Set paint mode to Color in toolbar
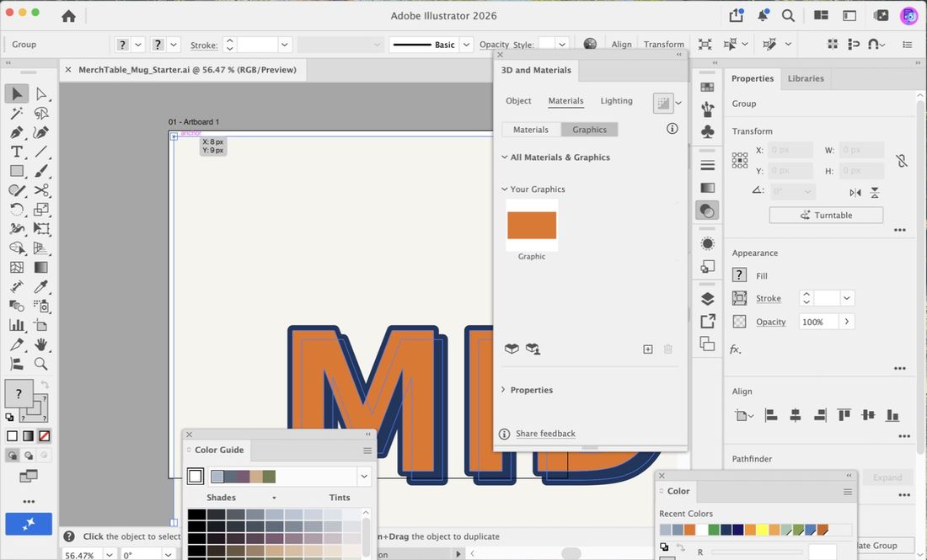Image resolution: width=927 pixels, height=560 pixels. click(x=13, y=436)
